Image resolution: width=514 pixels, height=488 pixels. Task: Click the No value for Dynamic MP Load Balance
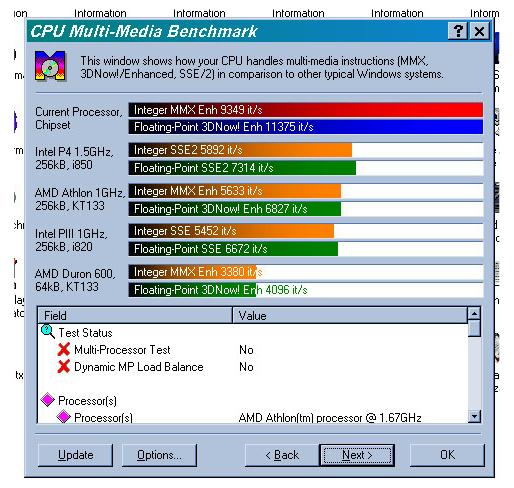(x=246, y=367)
